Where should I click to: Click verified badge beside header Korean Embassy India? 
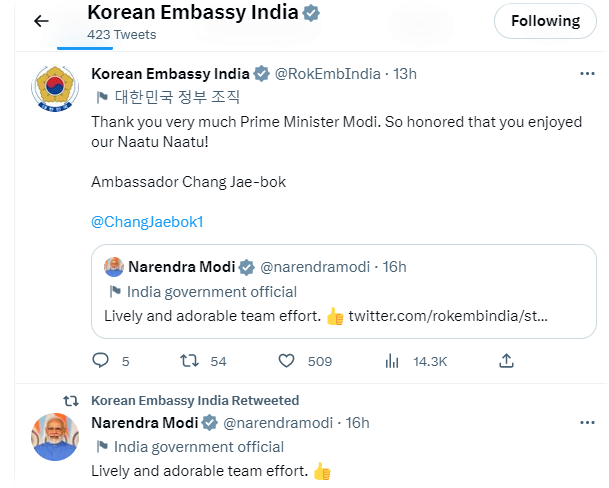pos(312,14)
